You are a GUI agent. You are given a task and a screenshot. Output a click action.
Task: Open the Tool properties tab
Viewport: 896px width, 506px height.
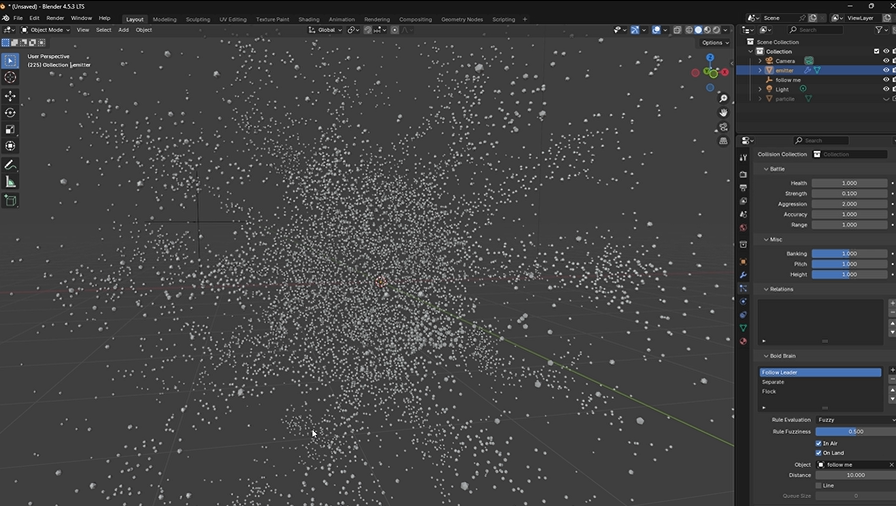[x=743, y=157]
